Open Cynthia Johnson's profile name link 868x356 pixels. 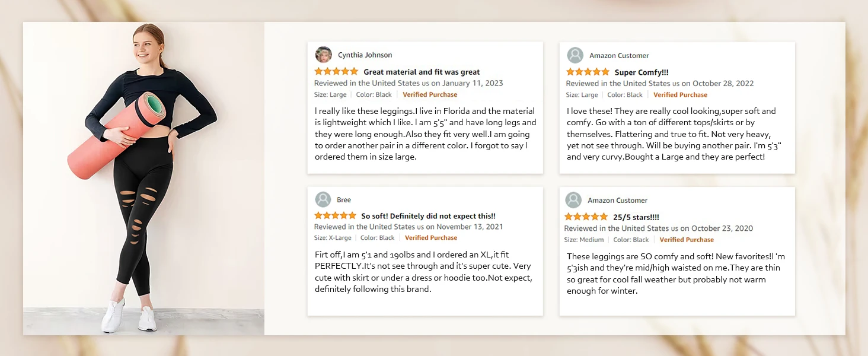coord(365,55)
